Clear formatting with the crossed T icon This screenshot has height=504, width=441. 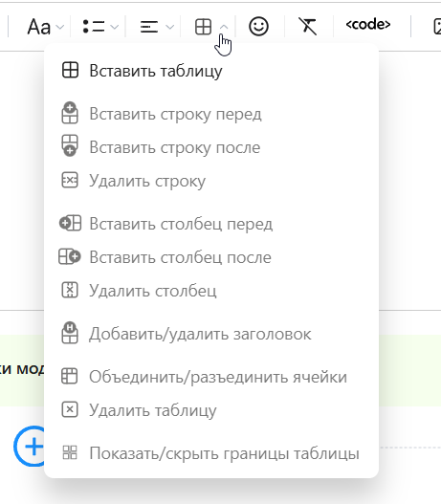[308, 27]
